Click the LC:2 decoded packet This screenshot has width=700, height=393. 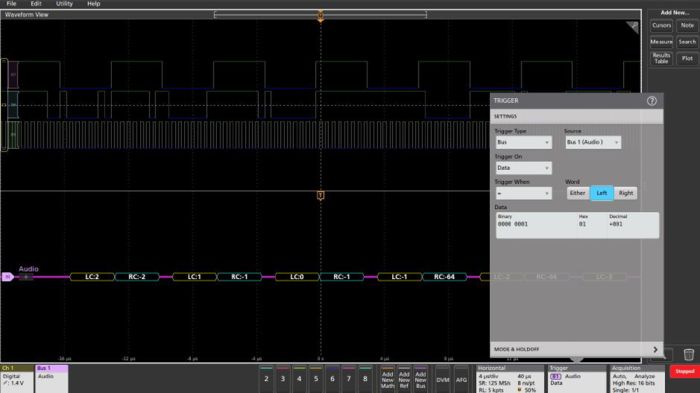(92, 277)
